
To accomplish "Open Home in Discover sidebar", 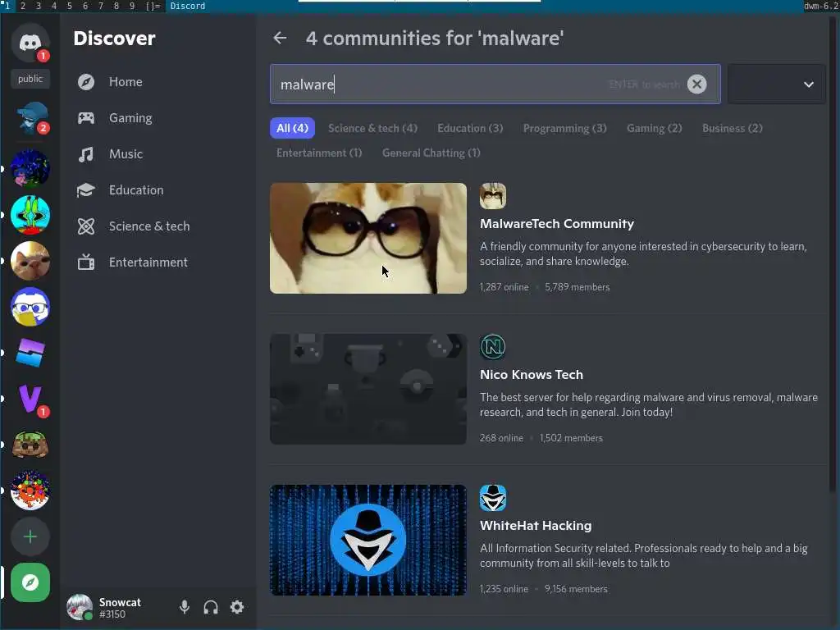I will [158, 82].
